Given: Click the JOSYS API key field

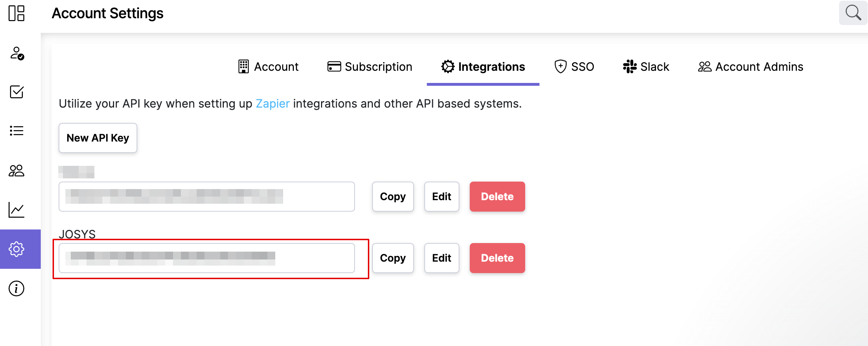Looking at the screenshot, I should (207, 258).
